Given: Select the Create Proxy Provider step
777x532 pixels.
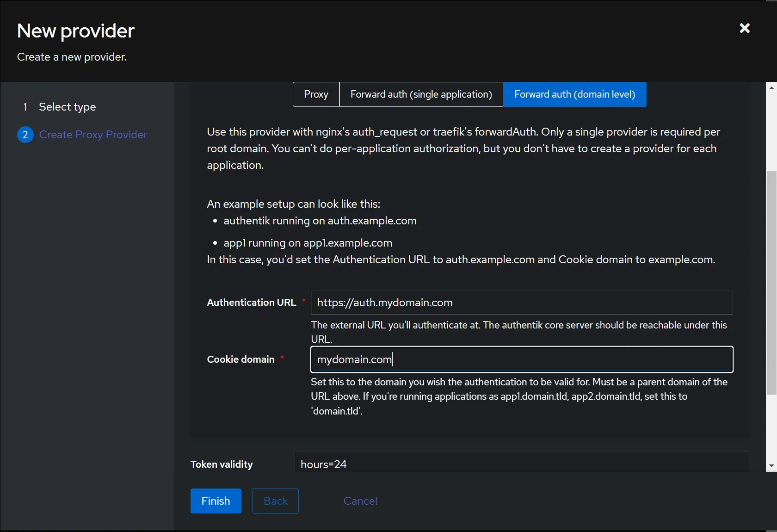Looking at the screenshot, I should [93, 135].
